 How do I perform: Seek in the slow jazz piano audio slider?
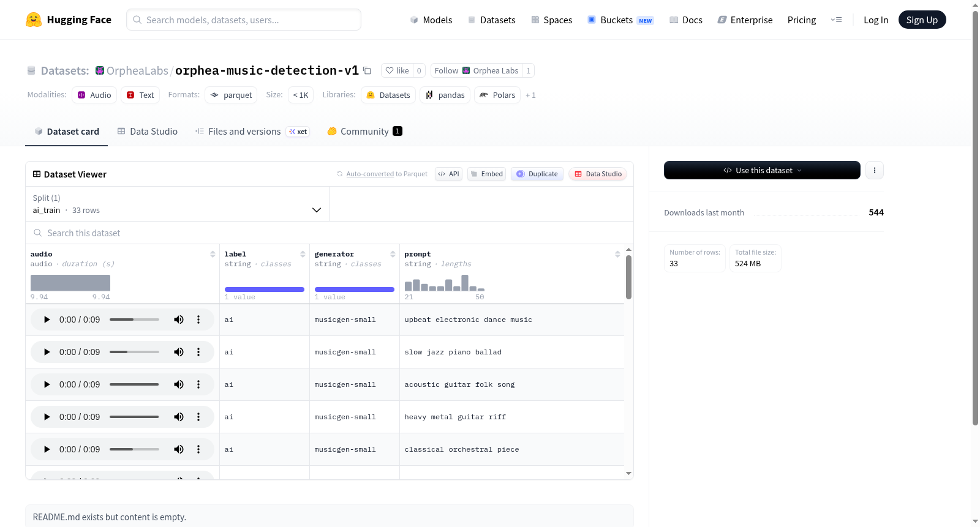tap(134, 352)
